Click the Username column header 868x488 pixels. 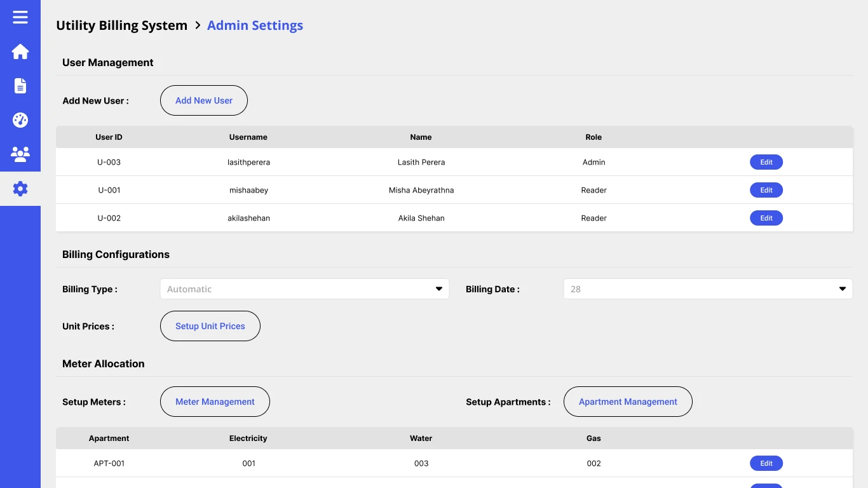248,137
